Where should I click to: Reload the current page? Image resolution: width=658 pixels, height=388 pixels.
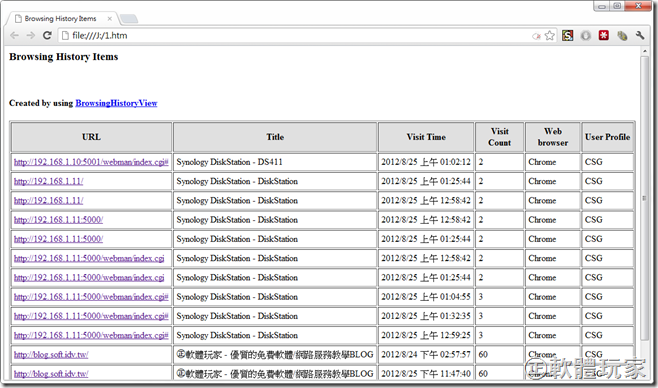click(x=47, y=36)
